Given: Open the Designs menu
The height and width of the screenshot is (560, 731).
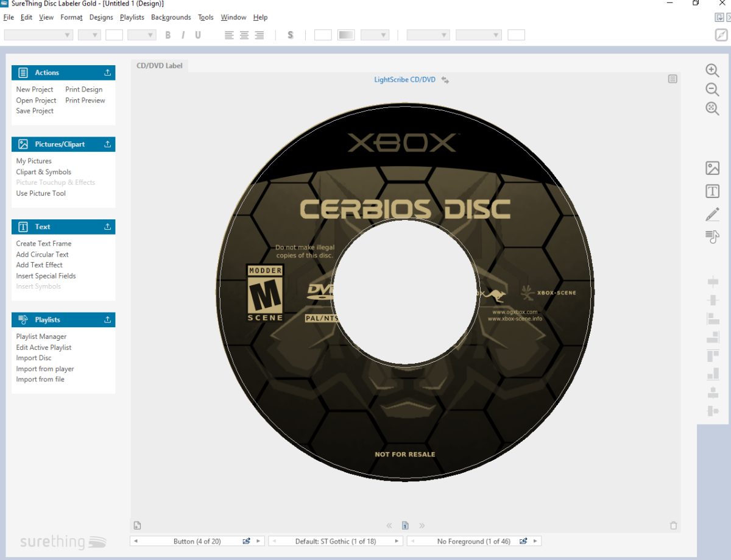Looking at the screenshot, I should tap(101, 17).
